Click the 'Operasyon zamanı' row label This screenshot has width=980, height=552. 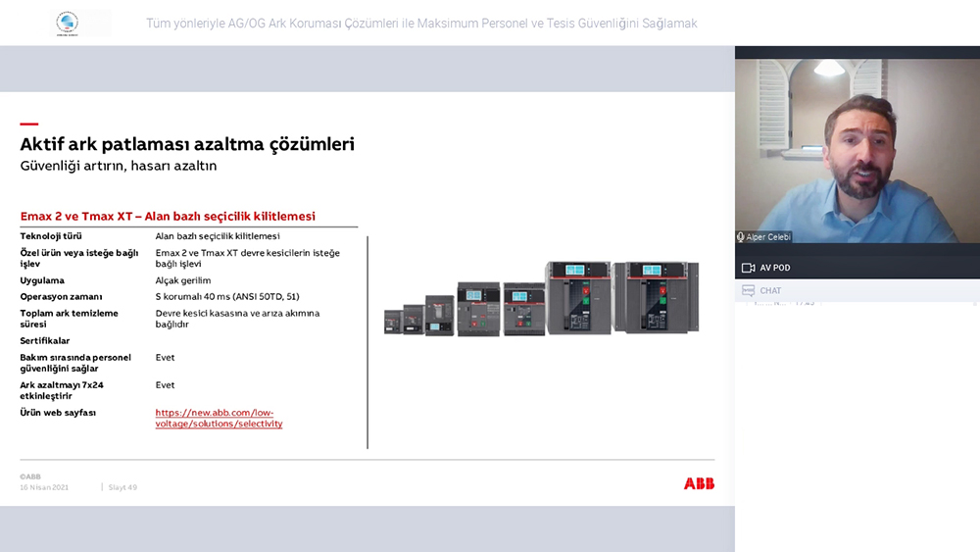pos(61,297)
